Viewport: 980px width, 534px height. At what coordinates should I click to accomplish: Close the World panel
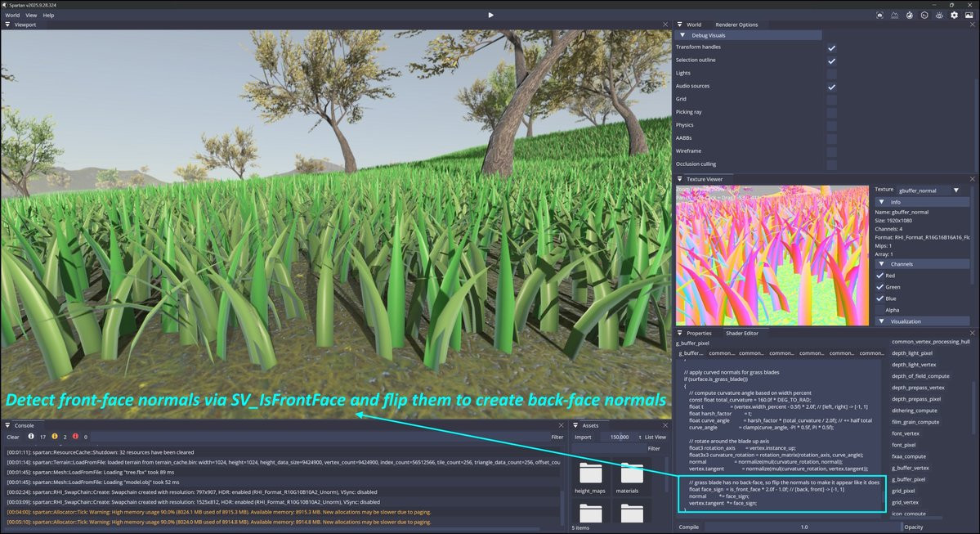[972, 25]
